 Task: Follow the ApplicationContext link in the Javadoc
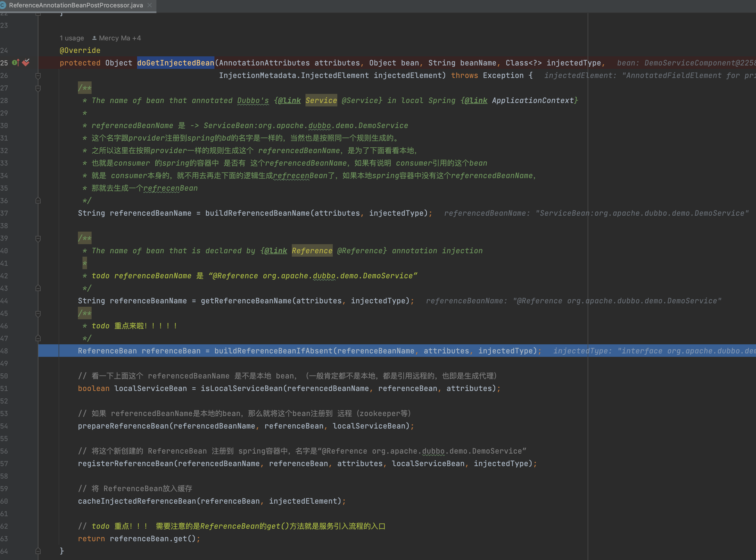[533, 100]
